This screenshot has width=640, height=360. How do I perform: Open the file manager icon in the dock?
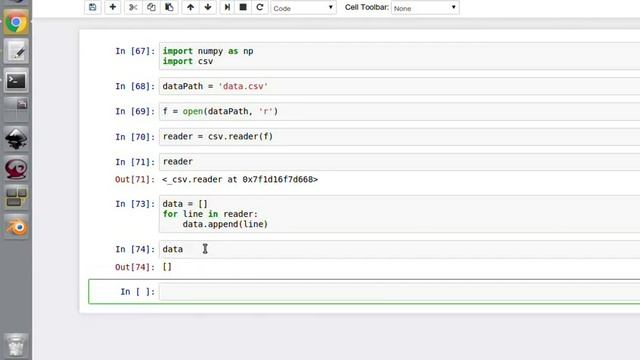16,109
